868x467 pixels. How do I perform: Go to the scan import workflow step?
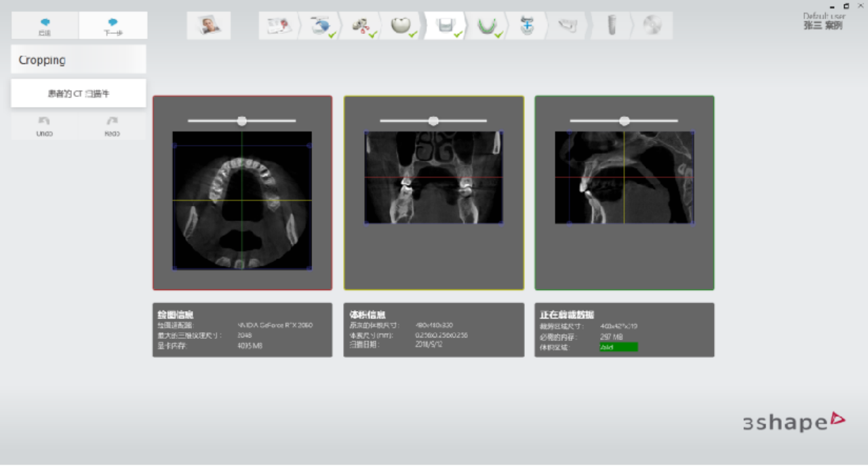pos(320,26)
